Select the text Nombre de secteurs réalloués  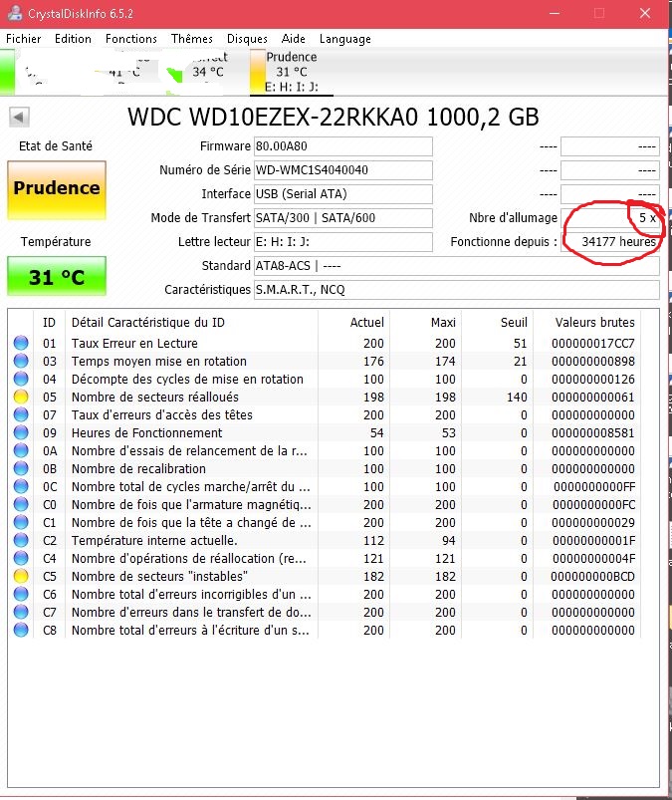155,397
